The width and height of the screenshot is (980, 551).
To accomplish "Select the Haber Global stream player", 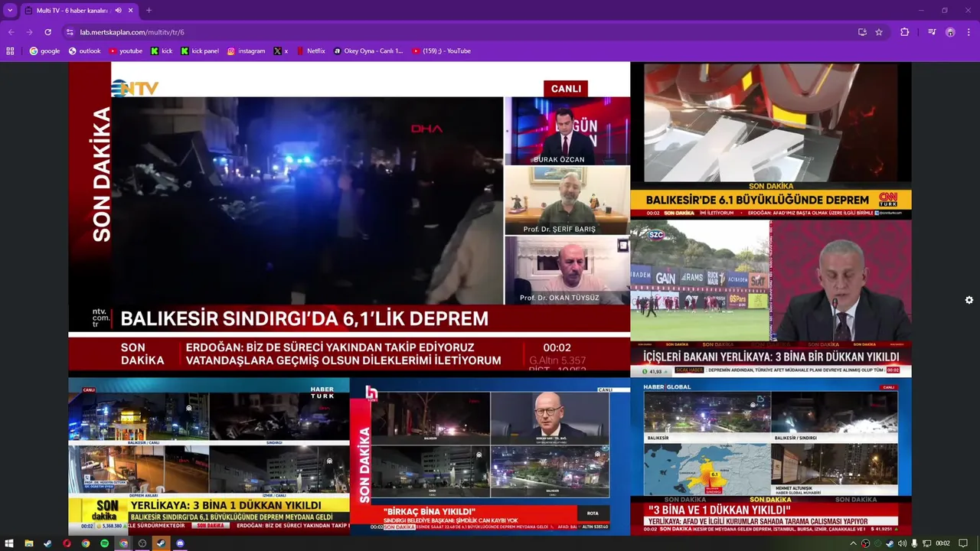I will click(x=771, y=456).
